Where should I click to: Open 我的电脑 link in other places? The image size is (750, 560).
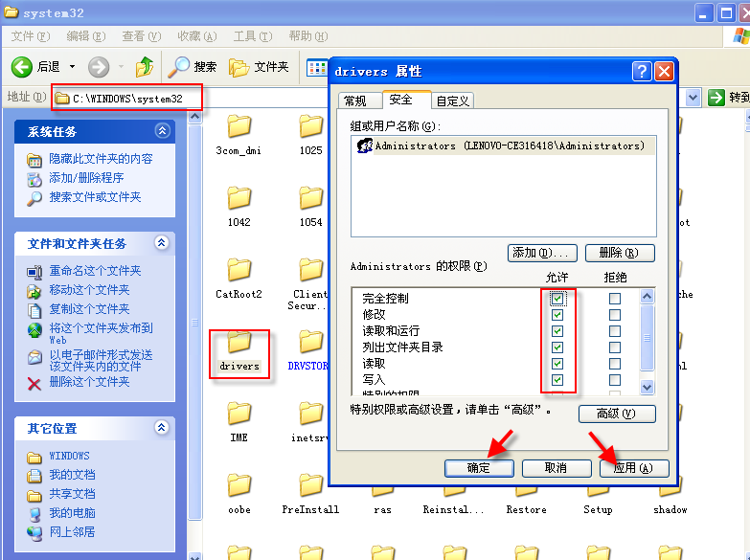(x=72, y=513)
